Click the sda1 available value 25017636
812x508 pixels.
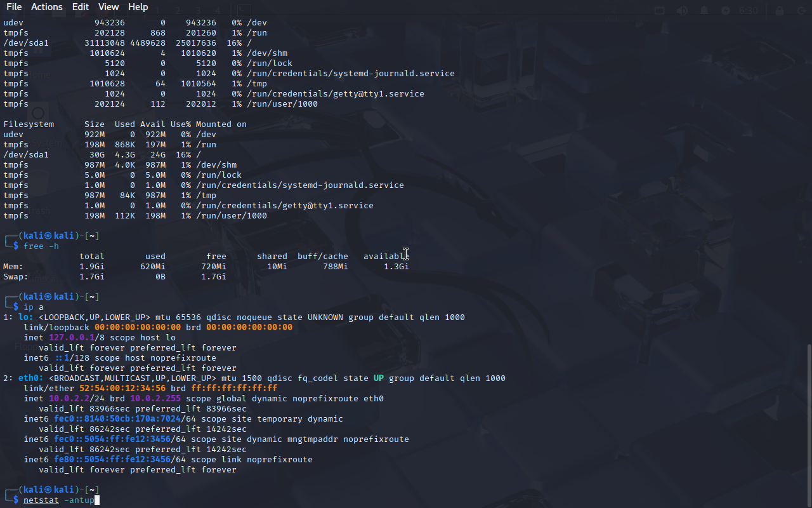tap(196, 43)
